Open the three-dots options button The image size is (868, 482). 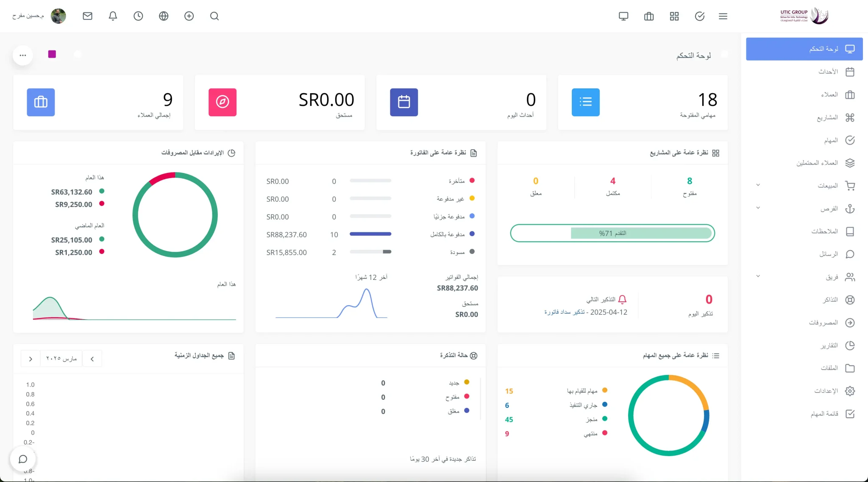[x=23, y=55]
